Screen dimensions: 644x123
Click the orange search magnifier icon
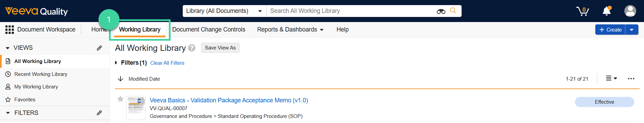(453, 11)
